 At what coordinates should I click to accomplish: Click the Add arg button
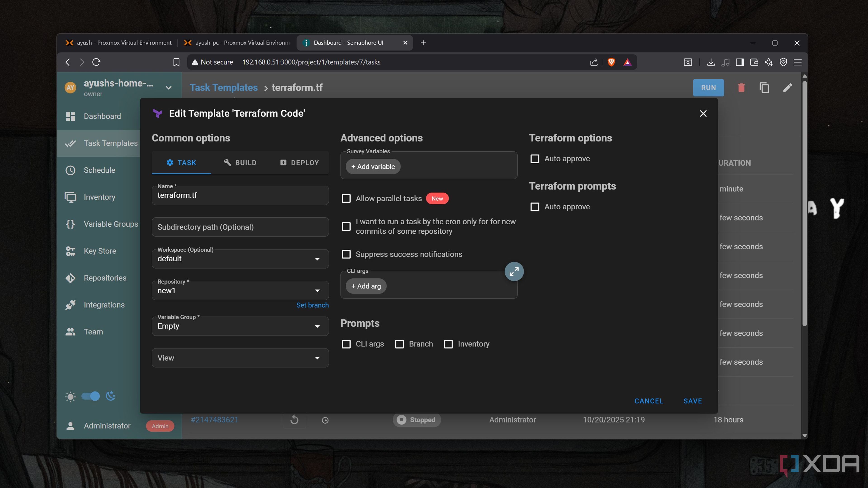[366, 286]
